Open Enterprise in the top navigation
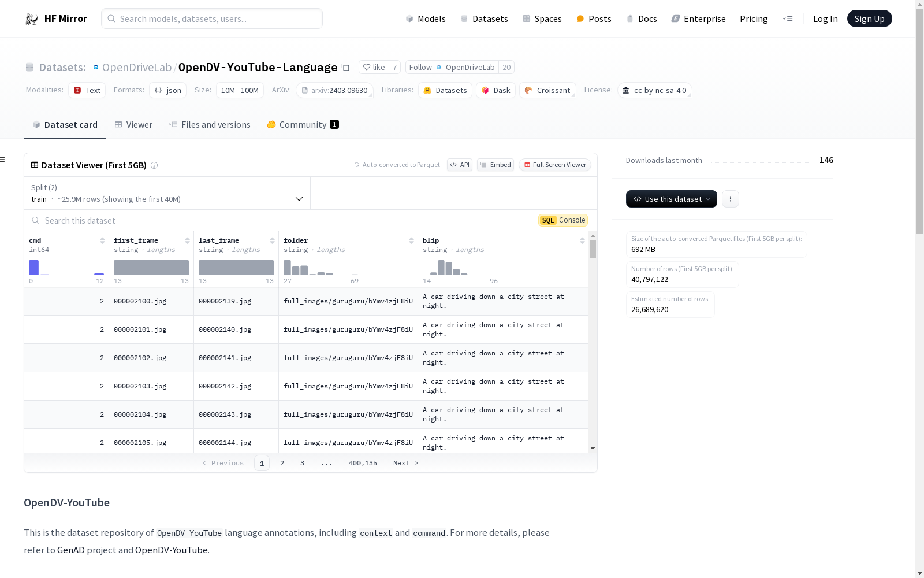The image size is (924, 578). pos(698,19)
